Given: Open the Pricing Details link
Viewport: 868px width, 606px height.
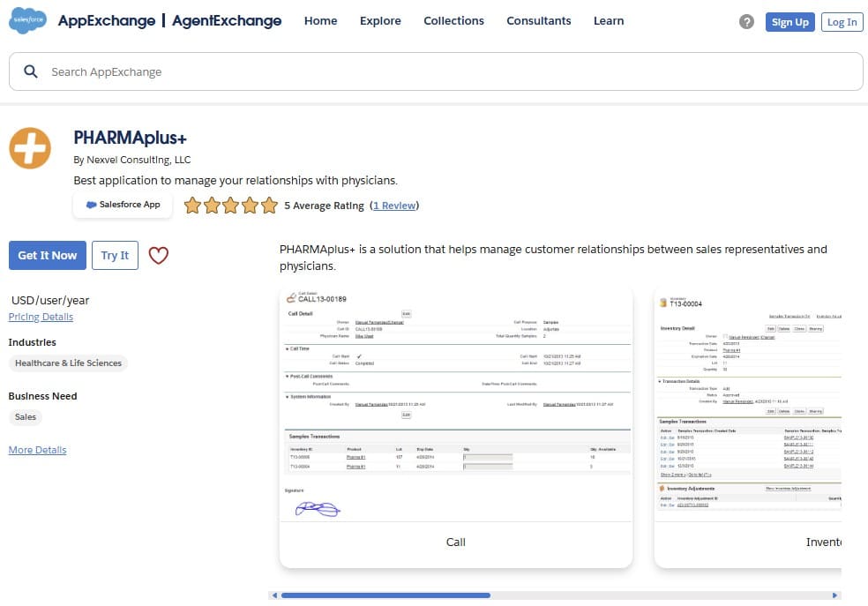Looking at the screenshot, I should [x=41, y=317].
